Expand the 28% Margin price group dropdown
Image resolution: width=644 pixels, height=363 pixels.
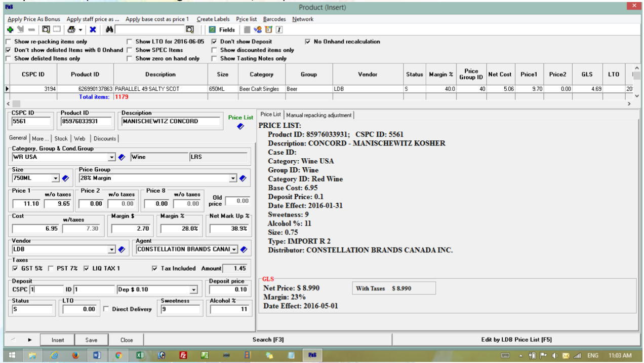[233, 178]
